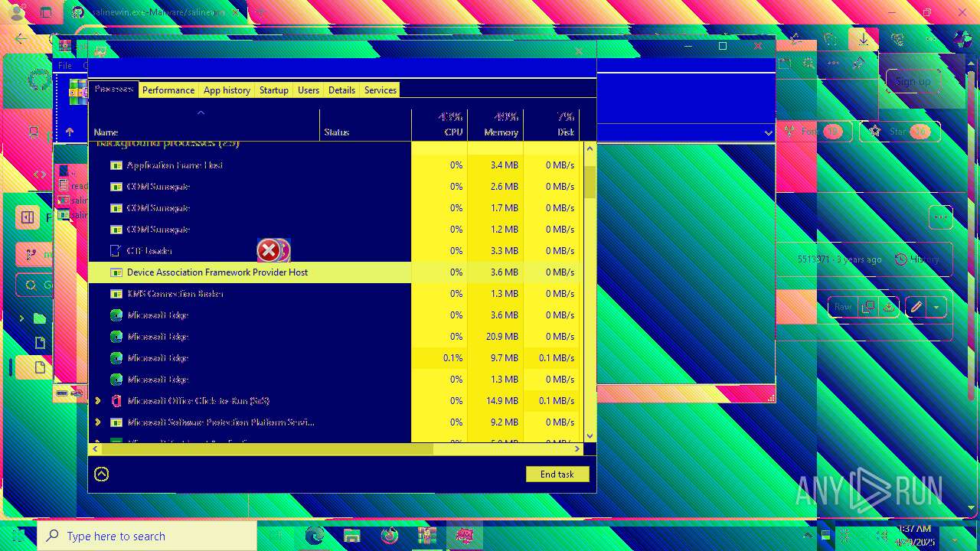Viewport: 980px width, 551px height.
Task: Open WinRAR from the taskbar
Action: coord(426,536)
